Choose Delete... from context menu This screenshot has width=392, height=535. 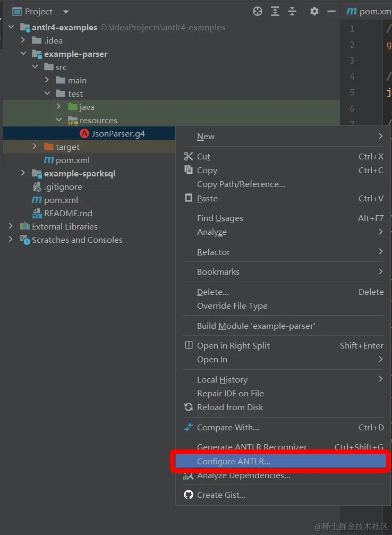click(x=283, y=292)
